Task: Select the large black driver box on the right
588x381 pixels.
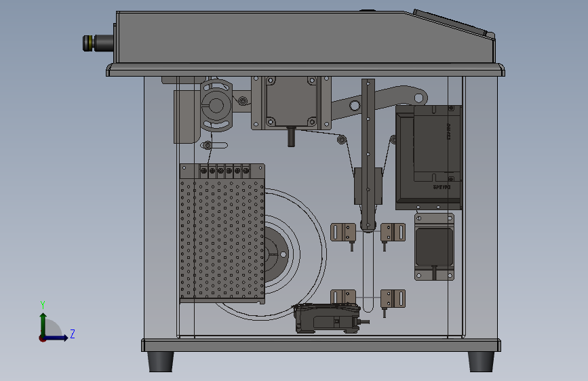Action: click(429, 157)
